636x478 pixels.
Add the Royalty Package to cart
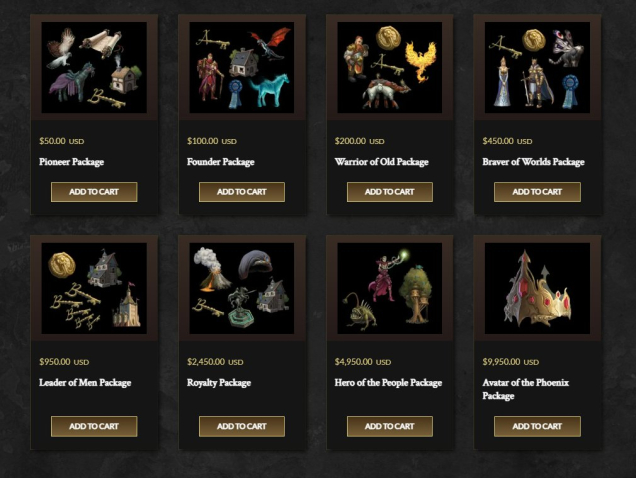point(242,426)
